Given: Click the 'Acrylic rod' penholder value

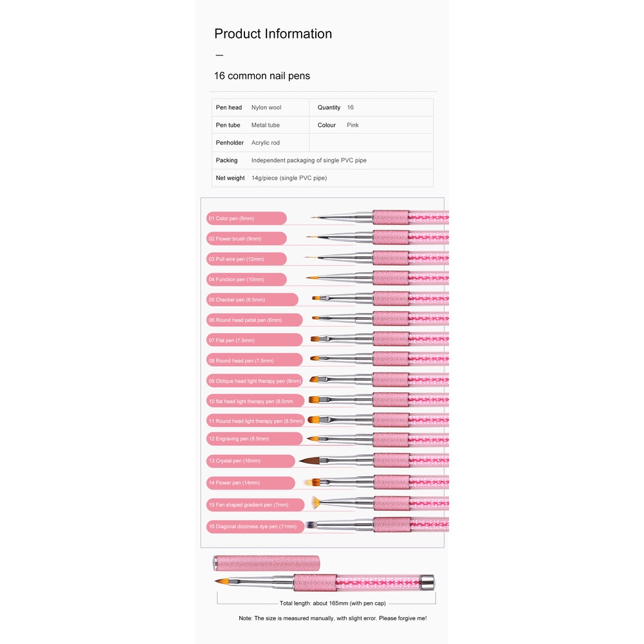Looking at the screenshot, I should pyautogui.click(x=266, y=143).
